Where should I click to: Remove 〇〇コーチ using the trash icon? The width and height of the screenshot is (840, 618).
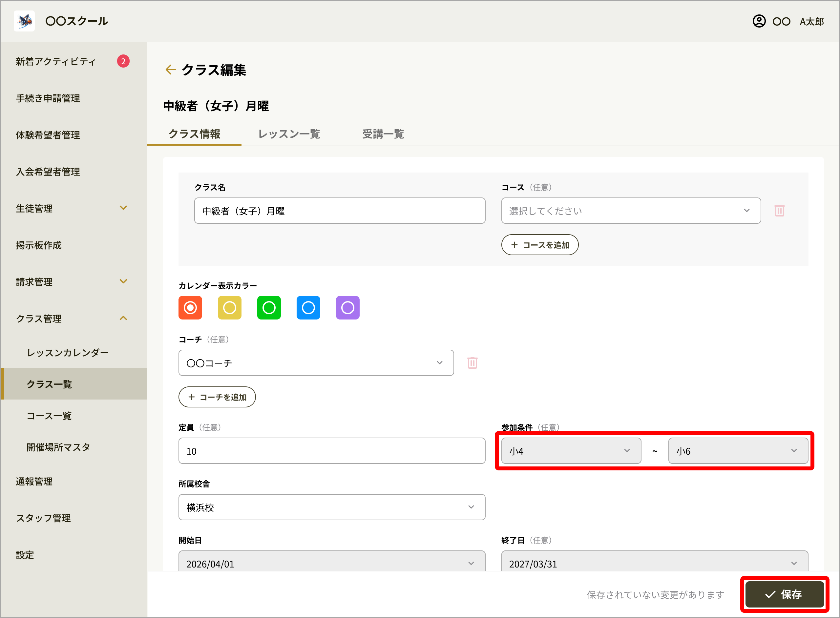click(x=472, y=363)
